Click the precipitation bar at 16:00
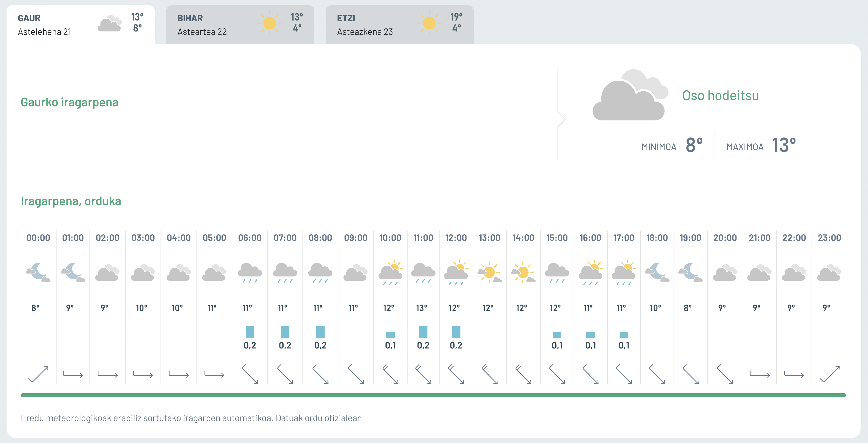The width and height of the screenshot is (868, 443). [x=590, y=335]
